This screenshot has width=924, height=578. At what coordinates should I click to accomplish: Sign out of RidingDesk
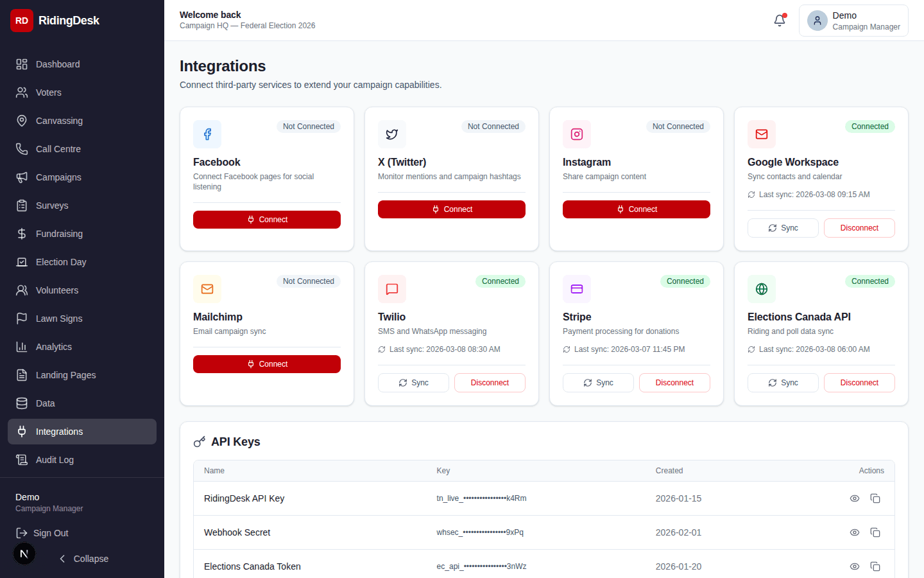[x=49, y=533]
